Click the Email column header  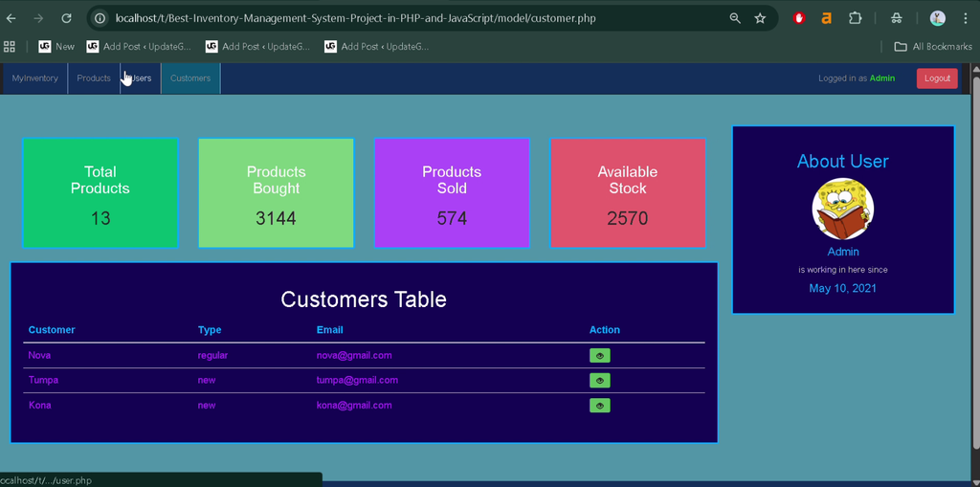click(329, 330)
